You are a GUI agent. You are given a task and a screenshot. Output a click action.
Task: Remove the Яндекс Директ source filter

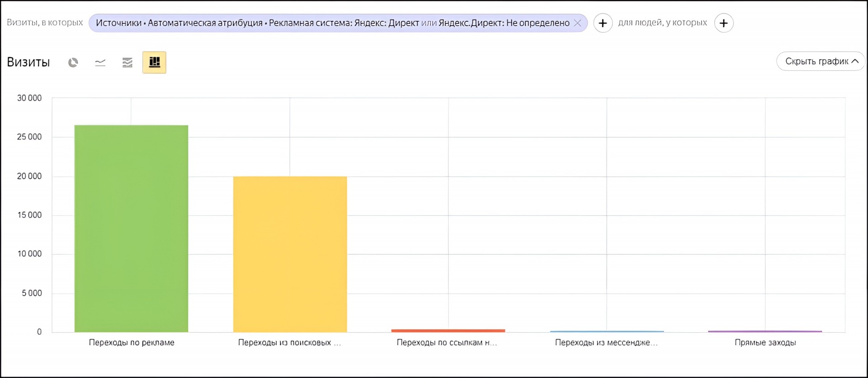click(578, 23)
